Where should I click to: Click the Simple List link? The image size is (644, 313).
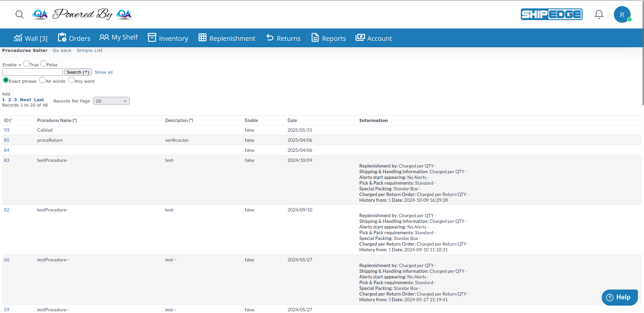pos(90,51)
